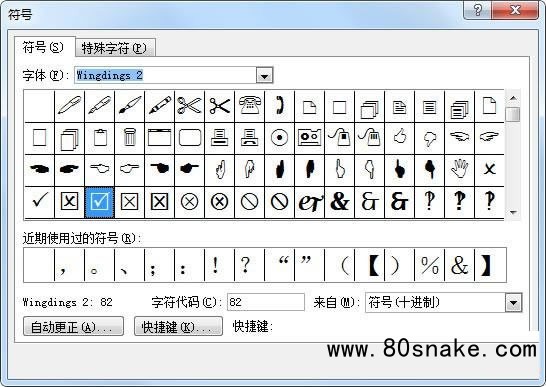Select the telephone symbol in the grid

click(250, 106)
